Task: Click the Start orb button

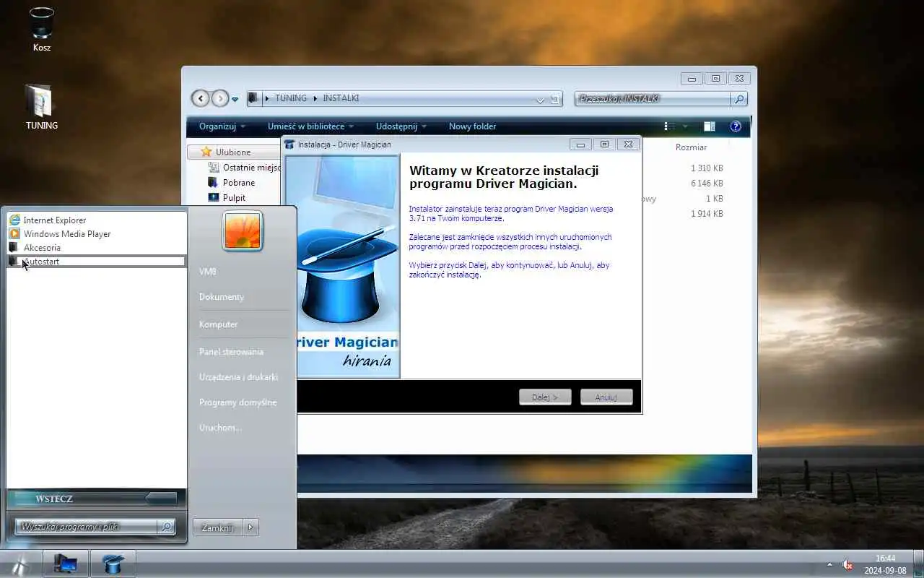Action: tap(19, 564)
